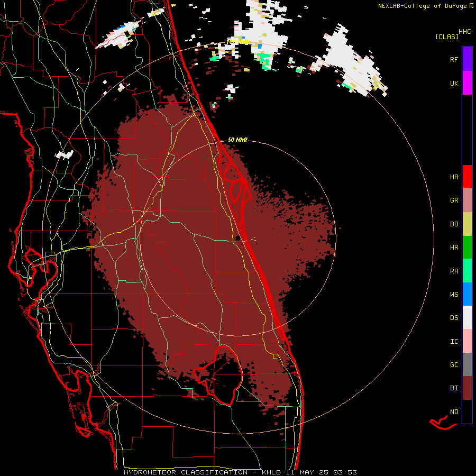Click the 100 NMI range ring label

click(x=237, y=42)
